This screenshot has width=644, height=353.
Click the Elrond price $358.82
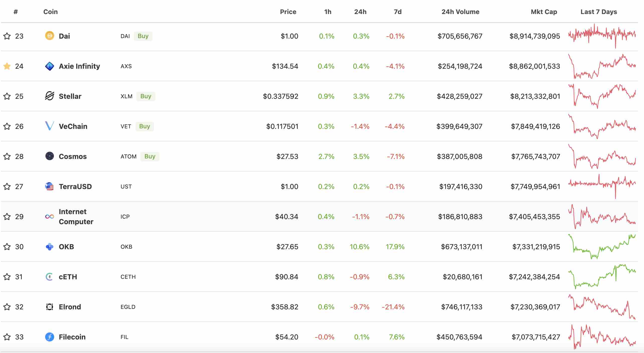(x=285, y=307)
